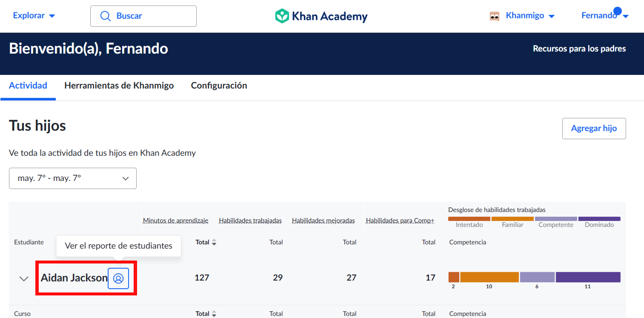Click the Khan Academy logo
Image resolution: width=644 pixels, height=318 pixels.
[321, 16]
